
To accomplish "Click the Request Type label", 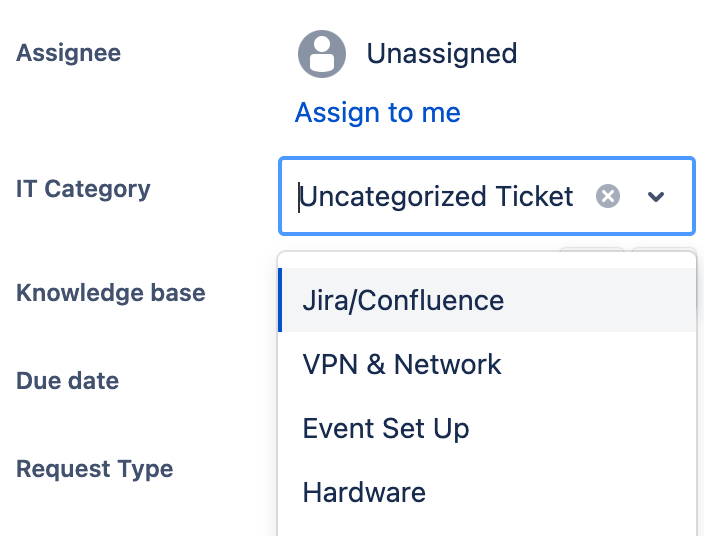I will click(94, 469).
